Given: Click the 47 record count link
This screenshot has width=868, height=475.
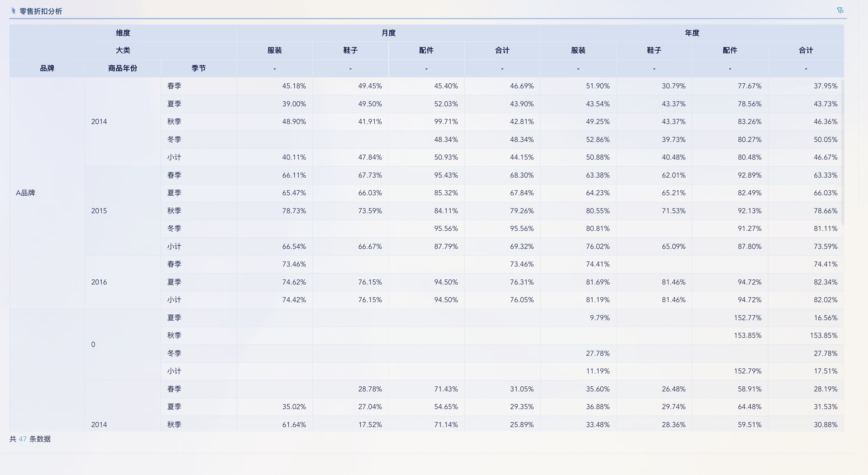Looking at the screenshot, I should (22, 439).
